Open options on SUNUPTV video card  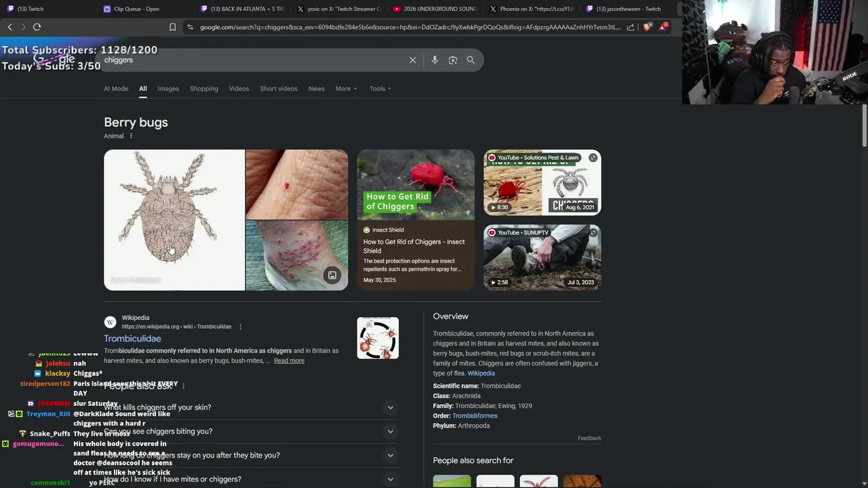(x=593, y=233)
